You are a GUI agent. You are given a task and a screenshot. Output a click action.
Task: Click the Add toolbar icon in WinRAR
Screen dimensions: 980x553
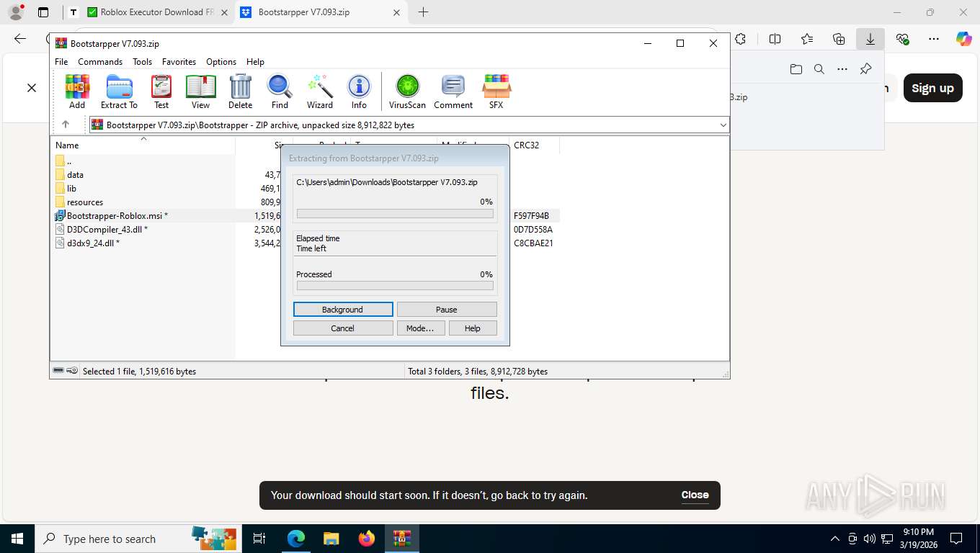(x=77, y=91)
